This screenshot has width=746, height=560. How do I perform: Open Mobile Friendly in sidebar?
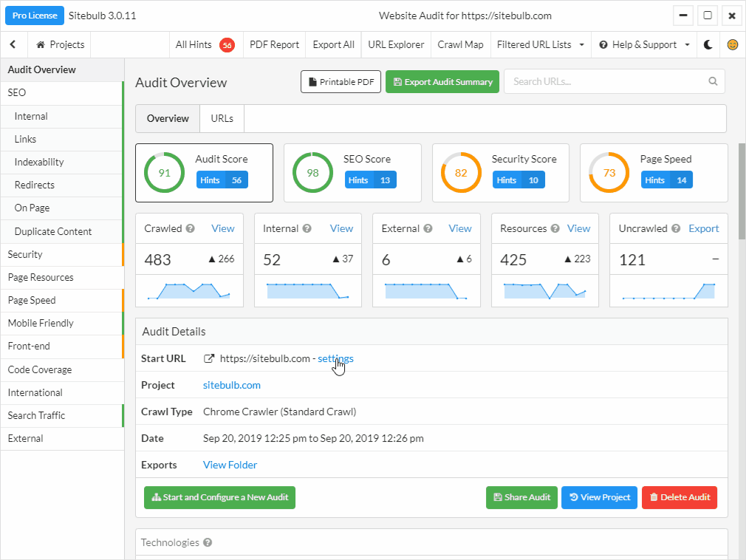coord(62,324)
